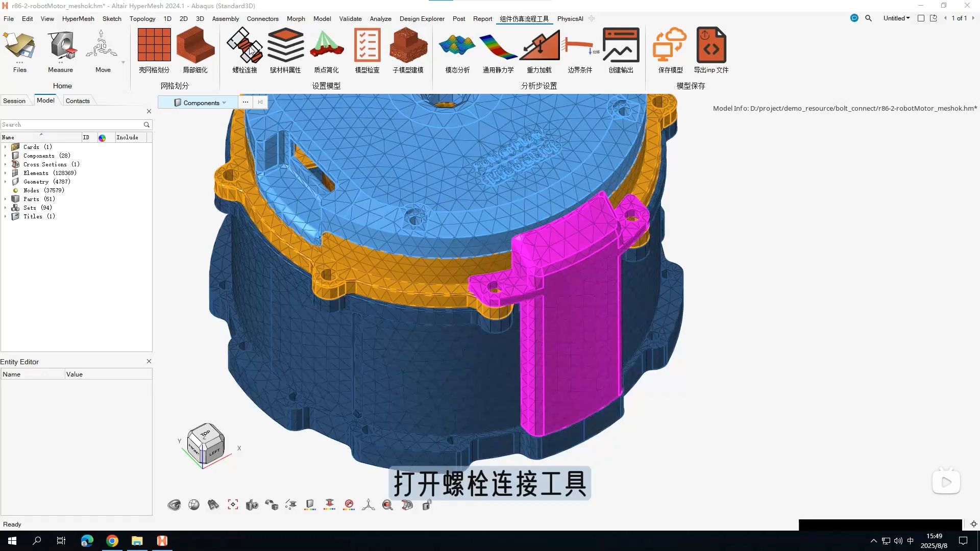Click the camera capture icon in view toolbar

point(252,505)
